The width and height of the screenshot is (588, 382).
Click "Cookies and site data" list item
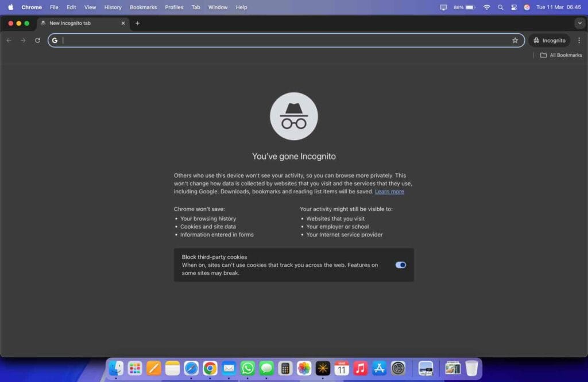coord(208,227)
